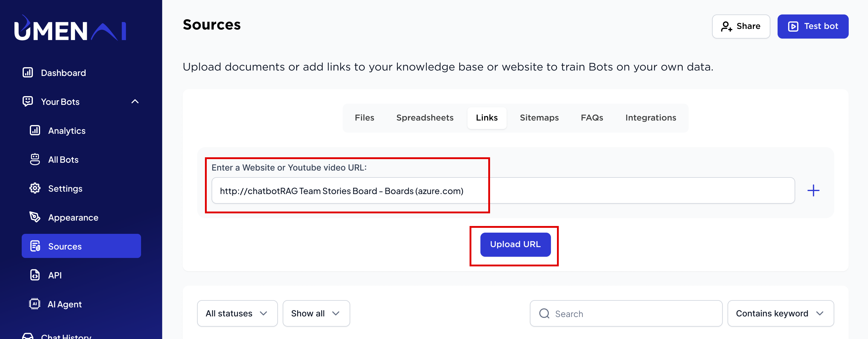Click the plus icon to add another URL
The height and width of the screenshot is (339, 868).
(x=813, y=190)
